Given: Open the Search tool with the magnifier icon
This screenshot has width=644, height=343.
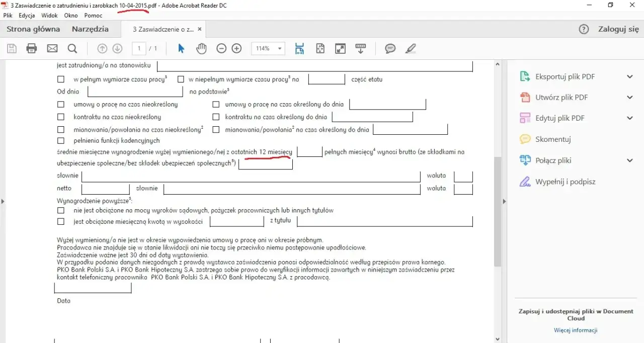Looking at the screenshot, I should tap(72, 48).
